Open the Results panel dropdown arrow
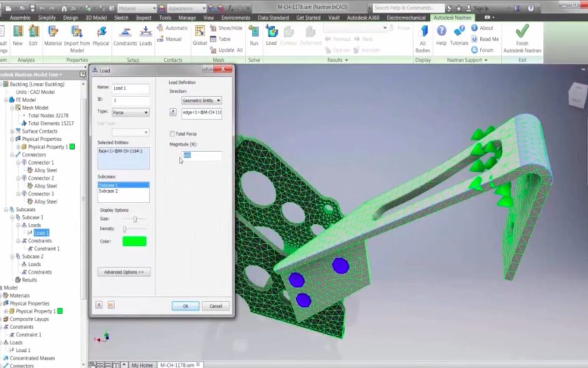This screenshot has height=368, width=588. coord(346,60)
